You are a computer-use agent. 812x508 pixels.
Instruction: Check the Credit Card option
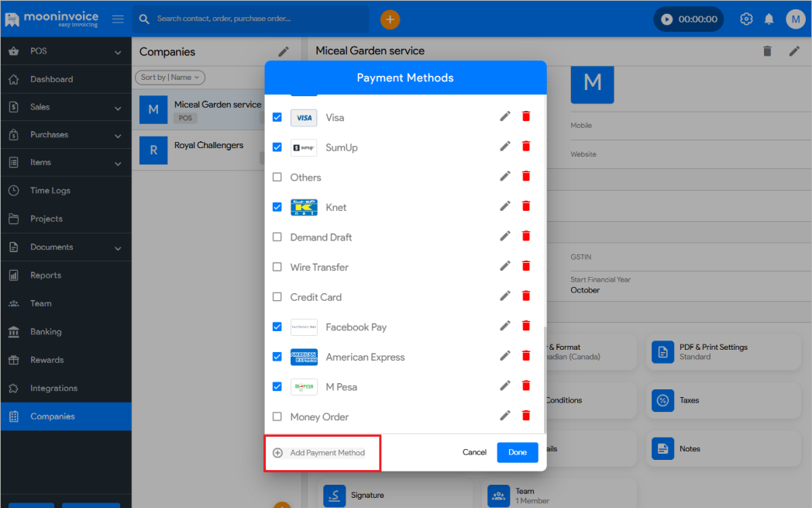click(277, 297)
